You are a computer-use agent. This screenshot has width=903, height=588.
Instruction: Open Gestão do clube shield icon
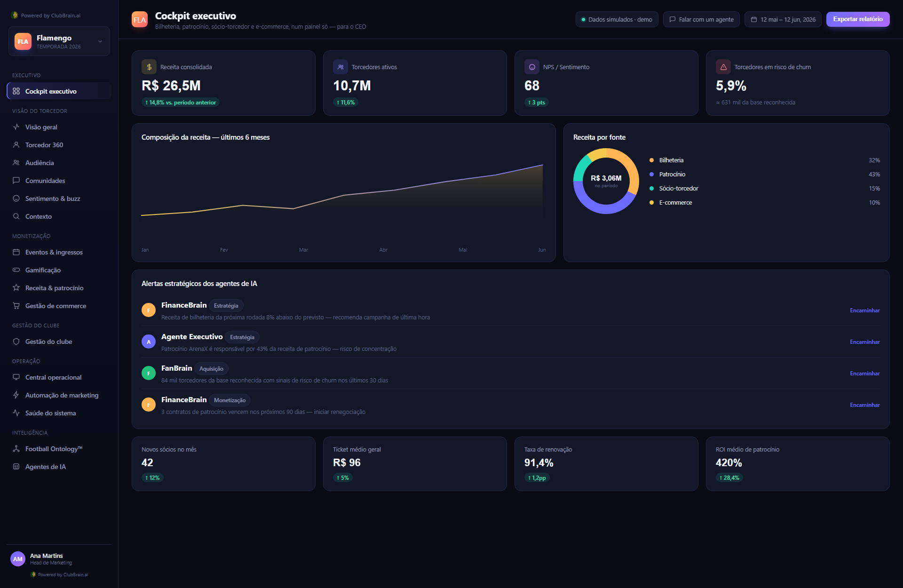coord(16,342)
